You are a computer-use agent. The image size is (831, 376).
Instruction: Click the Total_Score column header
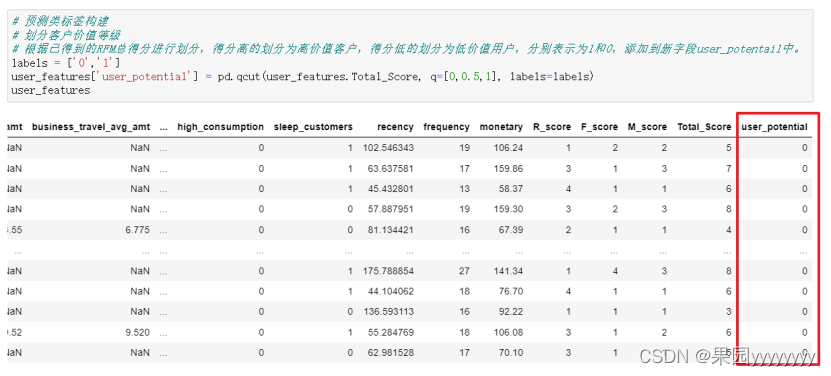tap(704, 127)
